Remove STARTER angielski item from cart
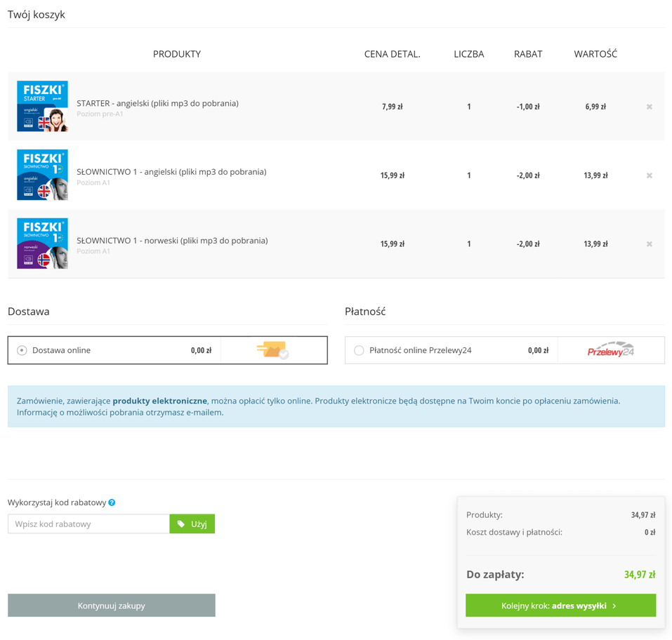 coord(649,107)
